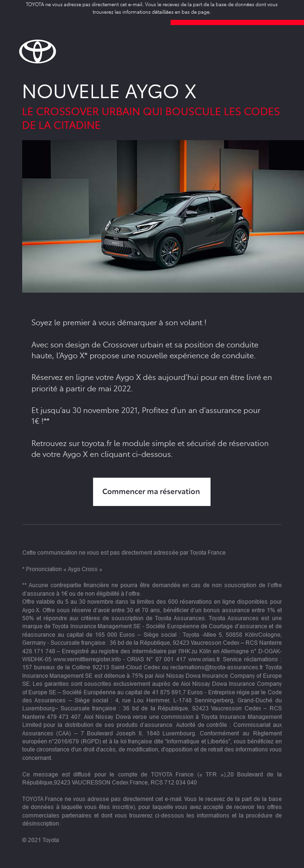This screenshot has width=304, height=868.
Task: Click the © 2021 Toyota copyright text
Action: click(41, 840)
